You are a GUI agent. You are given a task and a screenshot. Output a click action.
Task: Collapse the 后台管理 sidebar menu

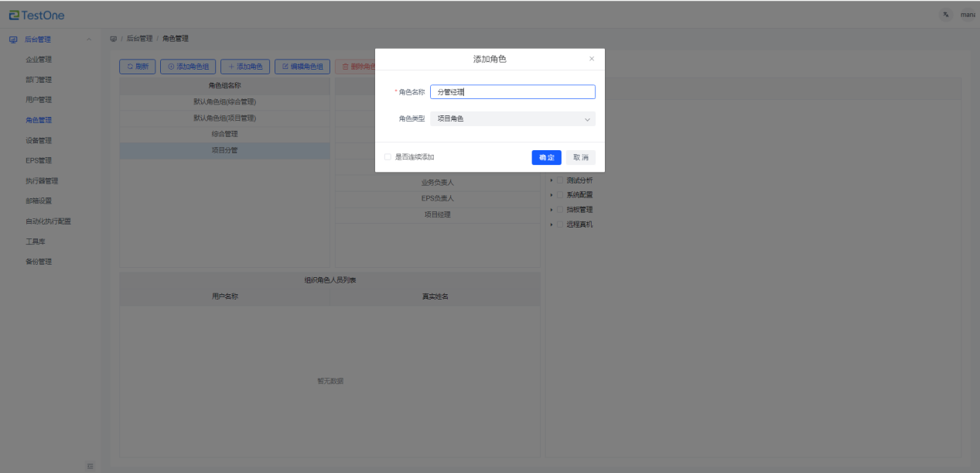tap(88, 39)
